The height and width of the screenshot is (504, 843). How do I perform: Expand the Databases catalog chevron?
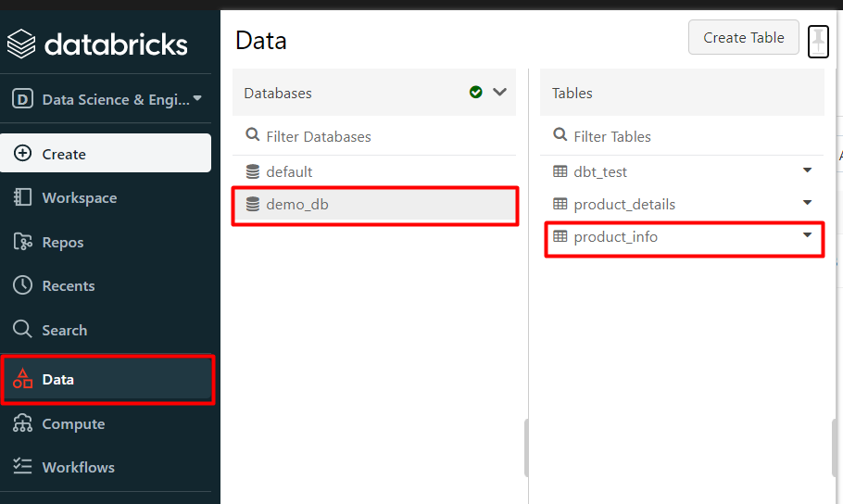(x=499, y=92)
